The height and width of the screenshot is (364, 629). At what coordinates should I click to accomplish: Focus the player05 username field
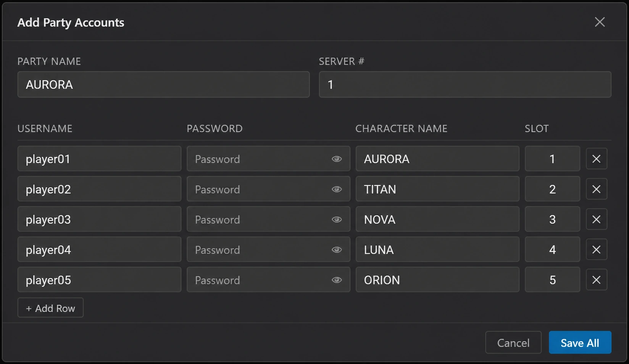[x=99, y=280]
